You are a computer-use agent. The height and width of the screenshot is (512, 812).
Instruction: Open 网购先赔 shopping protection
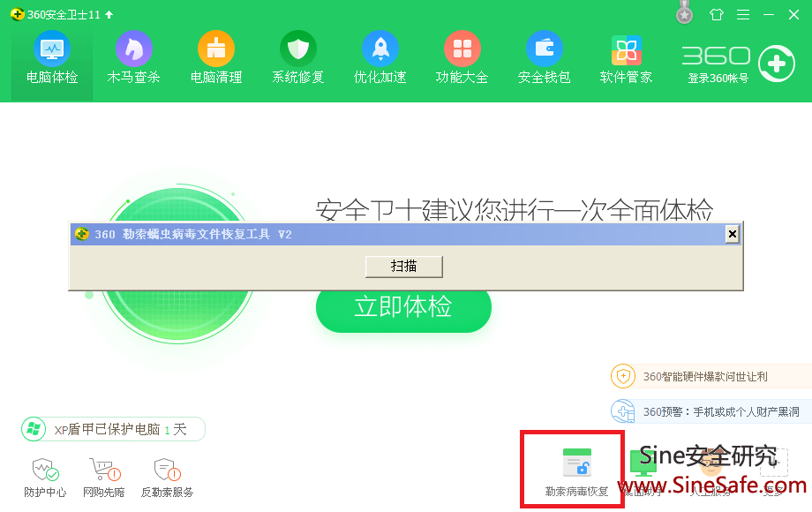pos(103,478)
